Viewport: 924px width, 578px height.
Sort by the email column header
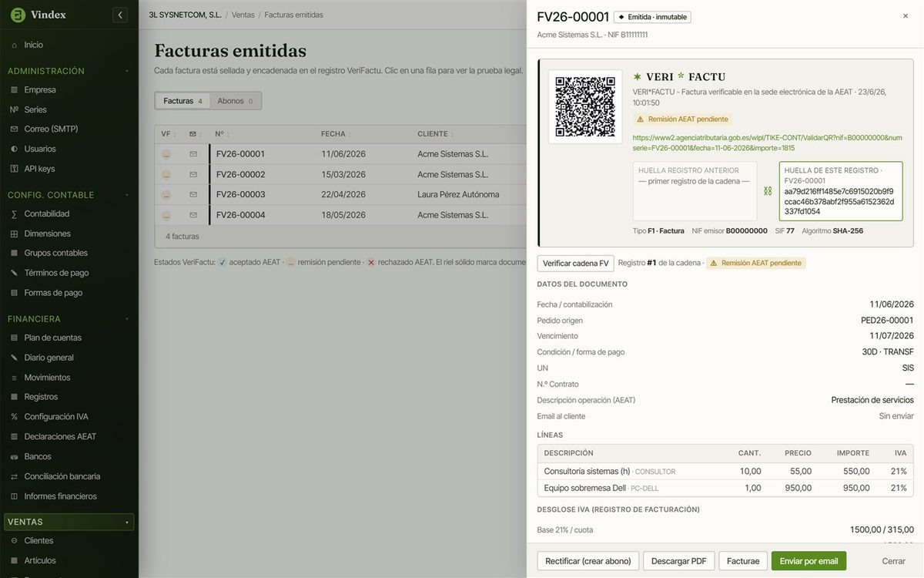tap(196, 134)
